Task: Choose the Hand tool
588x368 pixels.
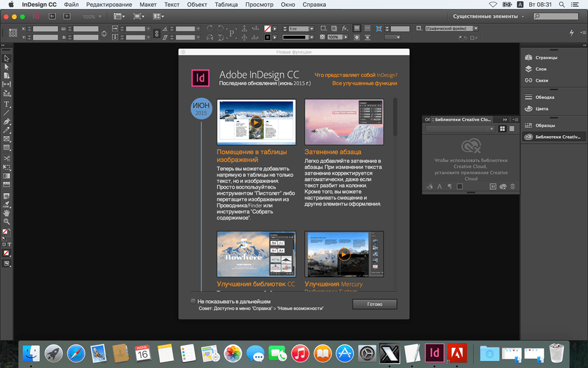Action: 6,213
